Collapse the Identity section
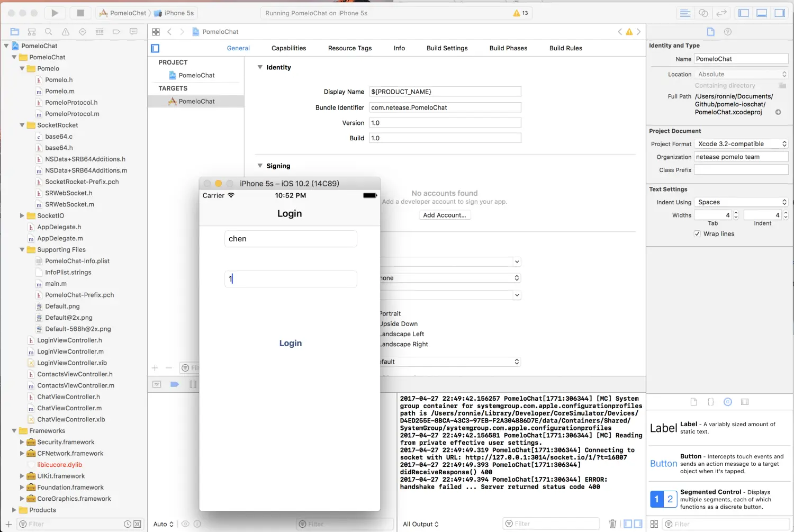Viewport: 794px width, 532px height. 260,67
